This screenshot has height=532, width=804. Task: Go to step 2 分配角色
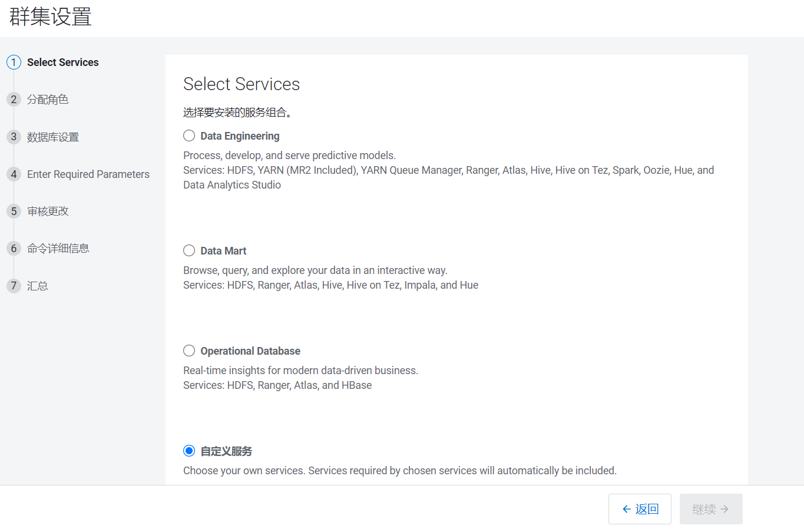click(48, 100)
